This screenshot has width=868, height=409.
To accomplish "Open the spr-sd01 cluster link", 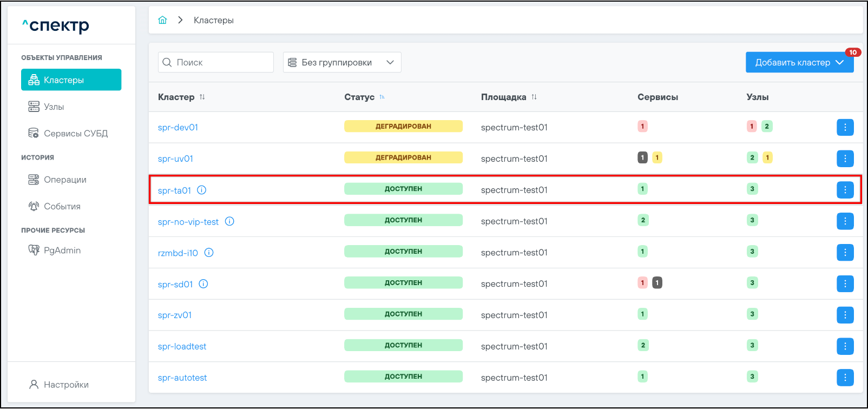I will [x=175, y=284].
